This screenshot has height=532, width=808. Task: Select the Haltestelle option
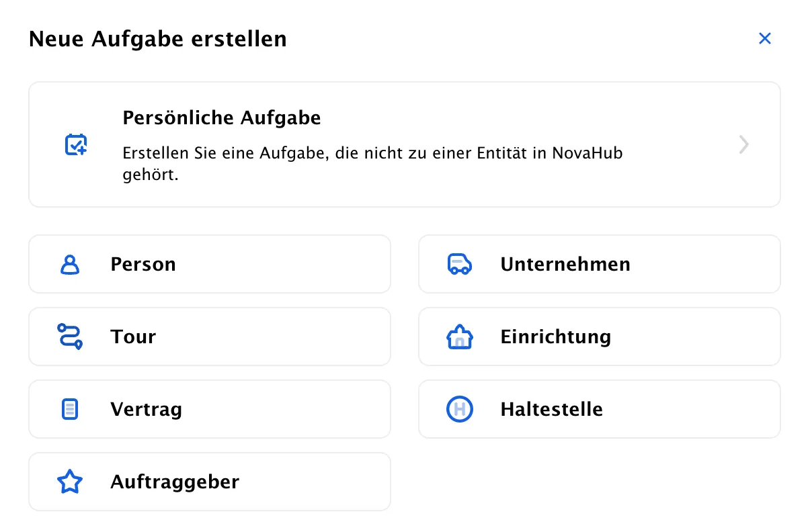point(600,409)
